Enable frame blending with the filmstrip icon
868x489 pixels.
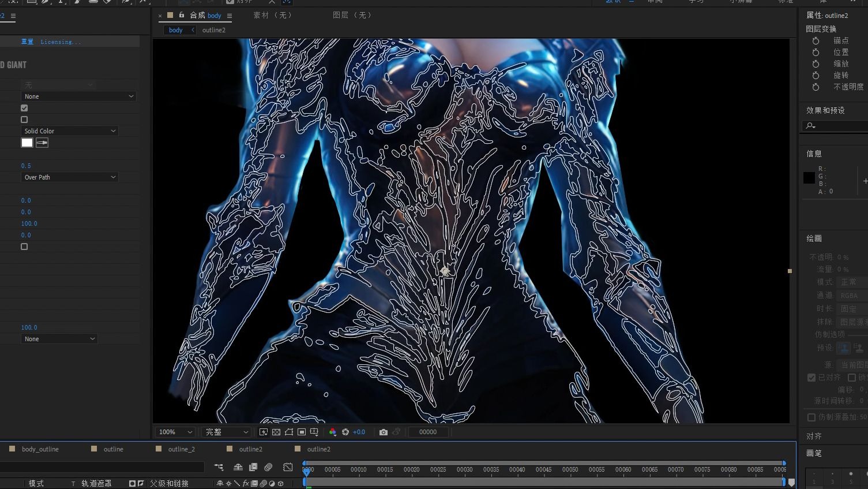pos(253,466)
